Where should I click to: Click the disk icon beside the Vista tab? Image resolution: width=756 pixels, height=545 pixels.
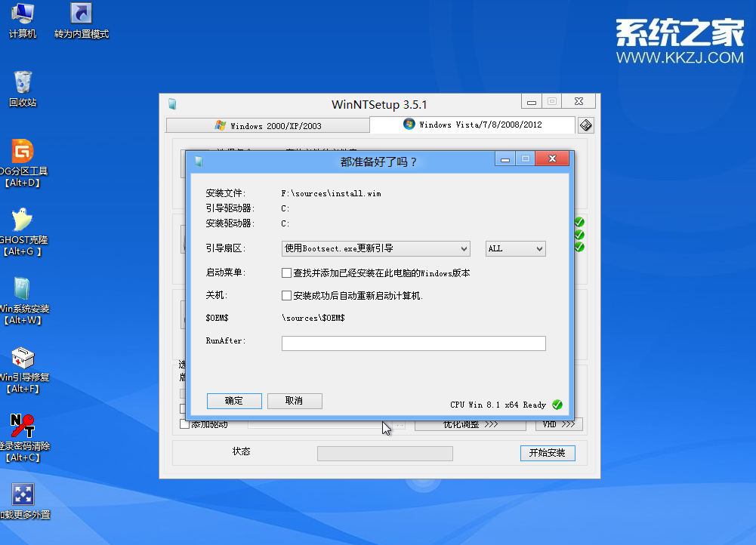[x=586, y=125]
